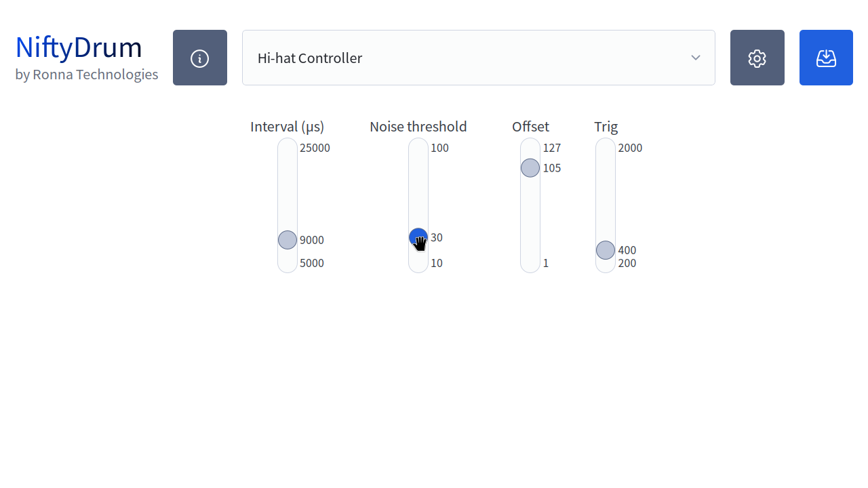Click the 100 maximum mark on Noise threshold
Viewport: 868px width, 488px height.
pyautogui.click(x=439, y=148)
